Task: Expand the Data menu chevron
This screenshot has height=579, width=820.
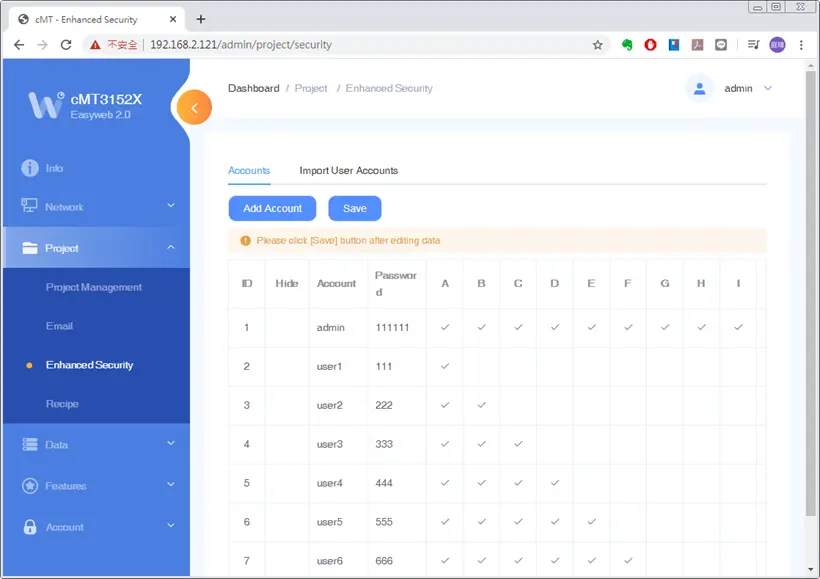Action: pos(170,444)
